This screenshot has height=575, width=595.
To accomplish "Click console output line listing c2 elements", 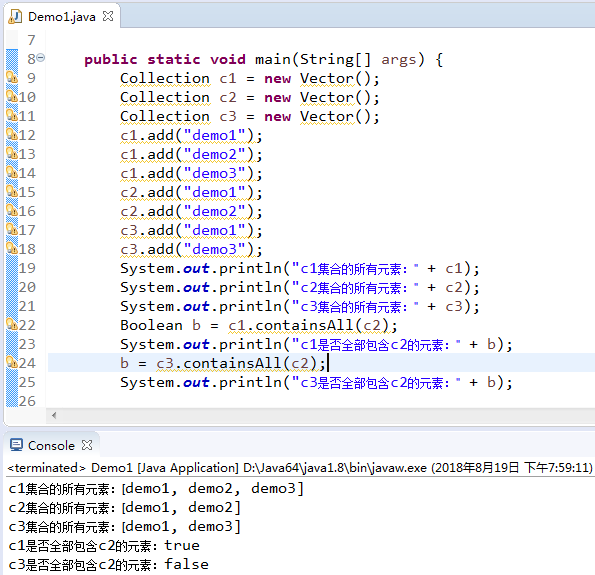I will point(124,507).
